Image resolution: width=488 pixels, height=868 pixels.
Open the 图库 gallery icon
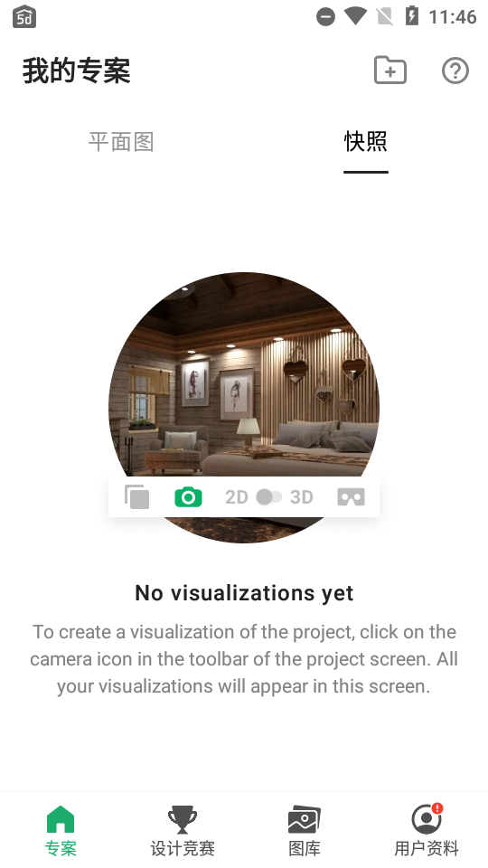point(305,820)
